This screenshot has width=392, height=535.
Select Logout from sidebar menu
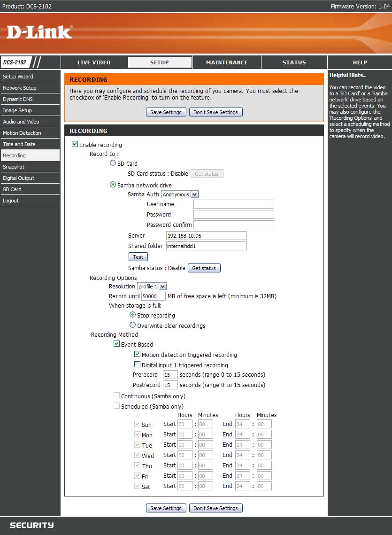coord(11,201)
